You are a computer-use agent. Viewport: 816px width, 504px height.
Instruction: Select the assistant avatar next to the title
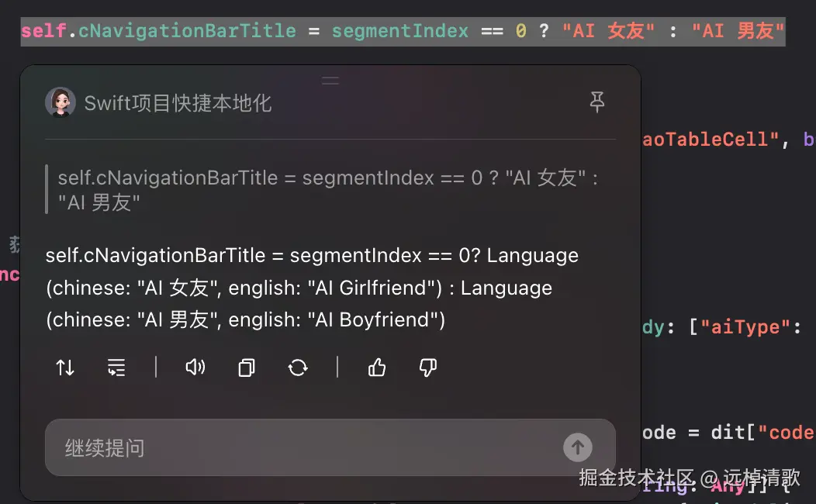(61, 102)
